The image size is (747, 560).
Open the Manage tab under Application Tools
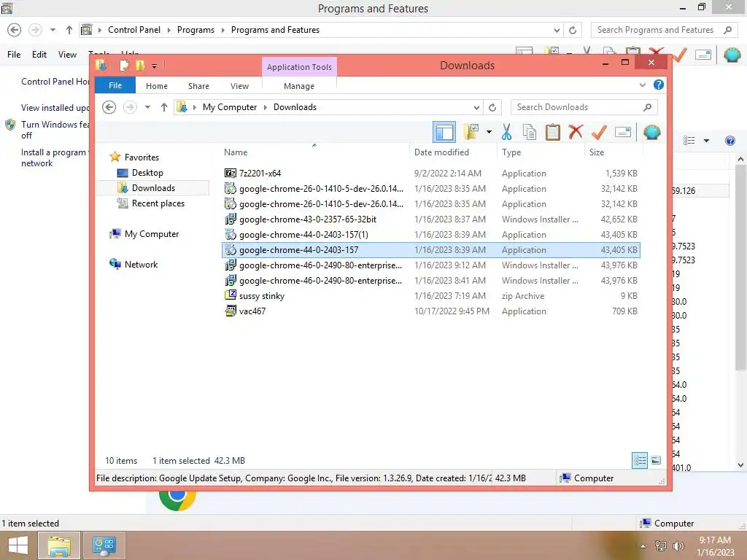(x=299, y=86)
